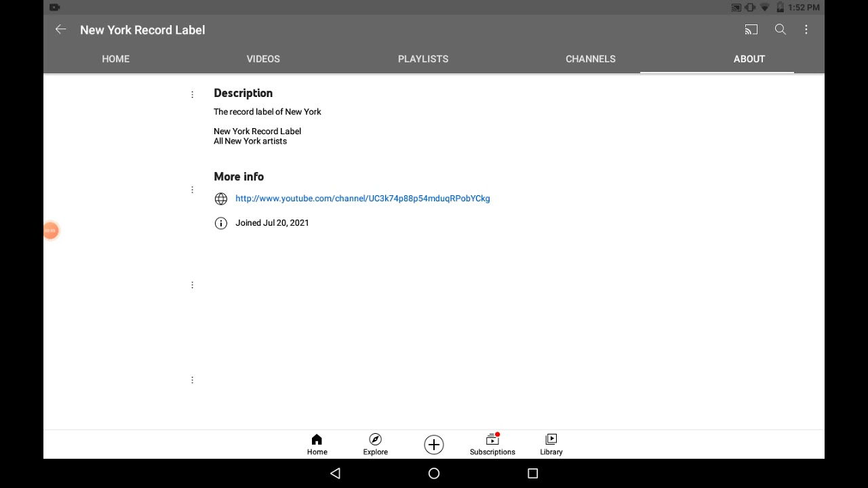Click the 1:52 PM clock
This screenshot has width=868, height=488.
[804, 7]
